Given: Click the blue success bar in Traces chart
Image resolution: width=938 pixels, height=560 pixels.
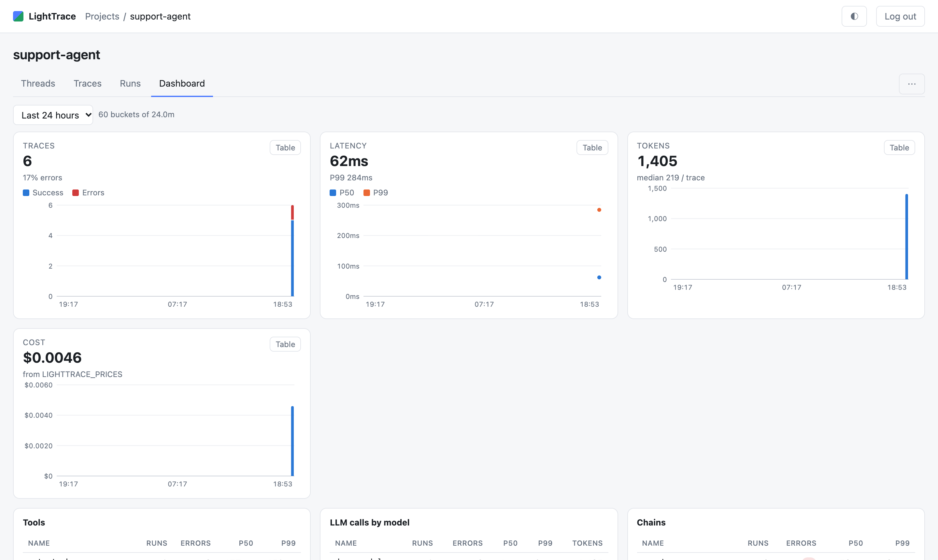Looking at the screenshot, I should coord(292,259).
